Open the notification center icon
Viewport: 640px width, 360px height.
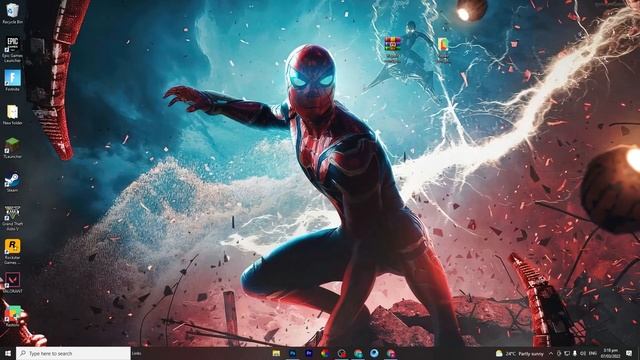click(629, 353)
